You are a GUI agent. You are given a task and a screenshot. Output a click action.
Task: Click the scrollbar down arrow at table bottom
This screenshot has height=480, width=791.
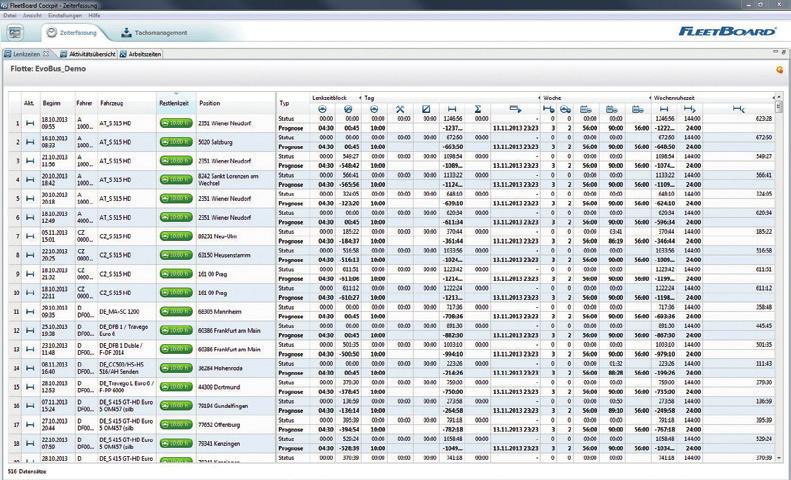[779, 458]
